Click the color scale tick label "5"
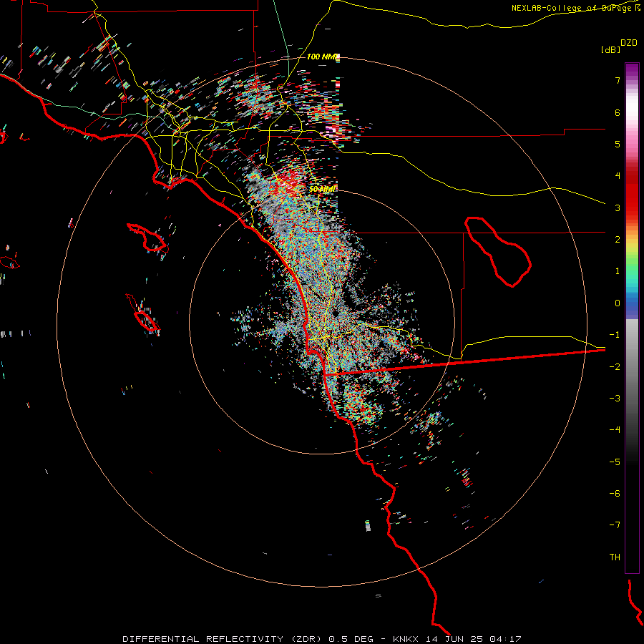The image size is (644, 644). (618, 144)
